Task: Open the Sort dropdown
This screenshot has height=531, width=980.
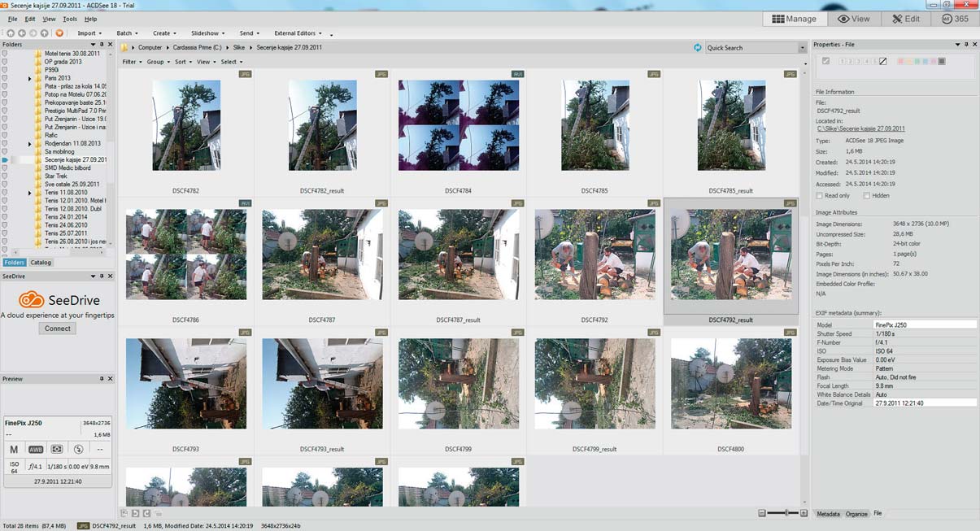Action: click(x=183, y=62)
